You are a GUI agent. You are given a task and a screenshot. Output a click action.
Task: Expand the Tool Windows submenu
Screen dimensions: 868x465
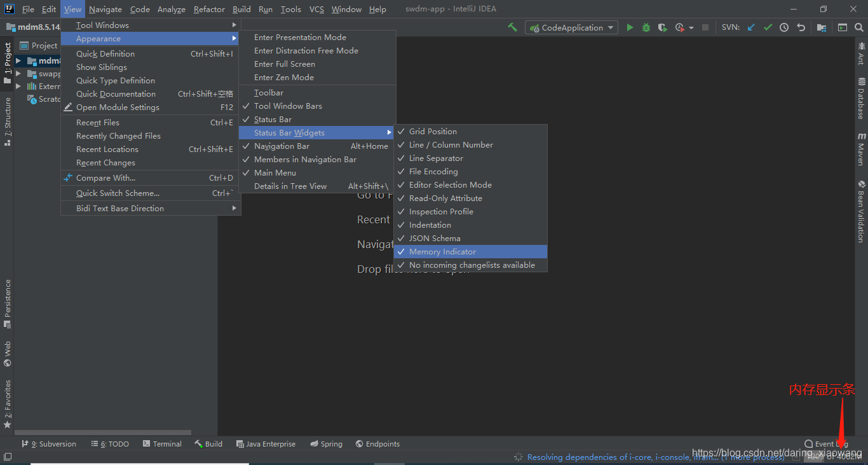[x=151, y=25]
